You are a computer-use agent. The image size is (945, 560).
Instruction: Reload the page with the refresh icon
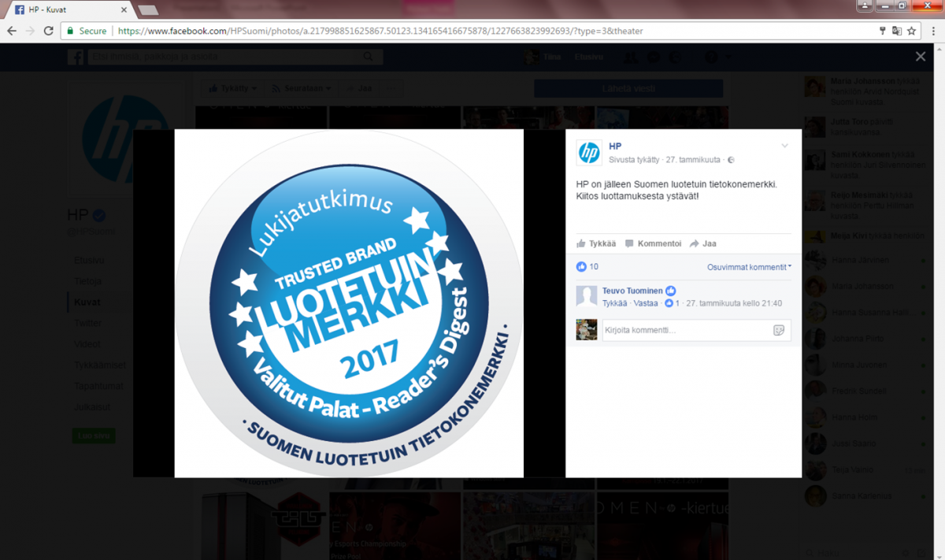pyautogui.click(x=49, y=31)
